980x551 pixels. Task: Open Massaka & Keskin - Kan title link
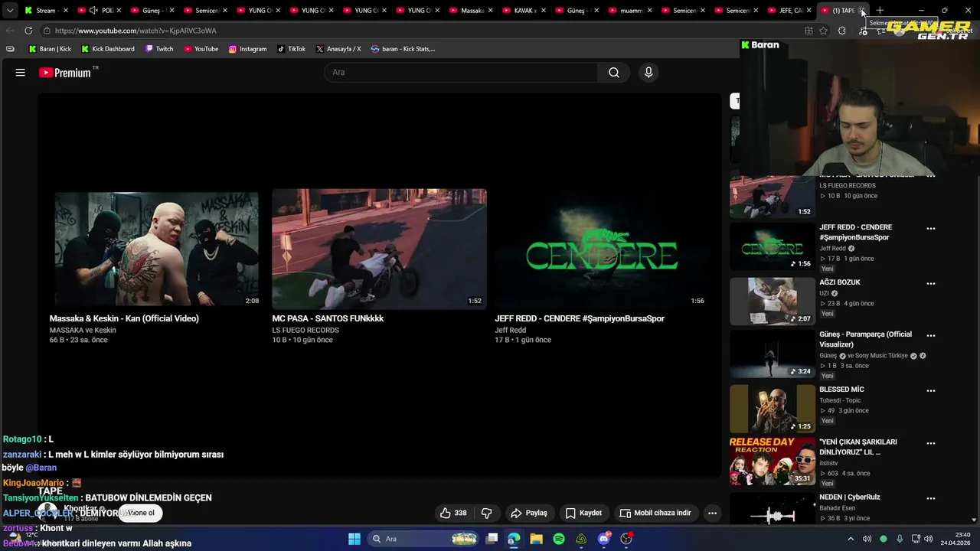[x=124, y=318]
